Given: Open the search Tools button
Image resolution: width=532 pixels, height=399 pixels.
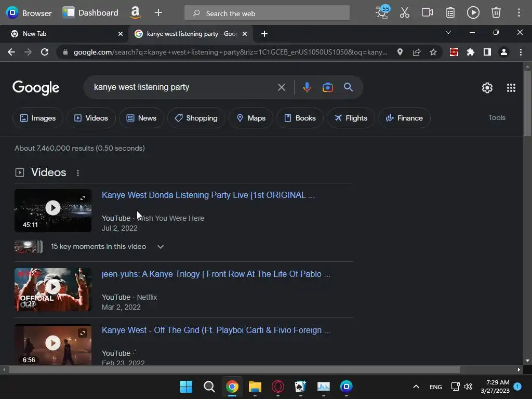Looking at the screenshot, I should [497, 118].
